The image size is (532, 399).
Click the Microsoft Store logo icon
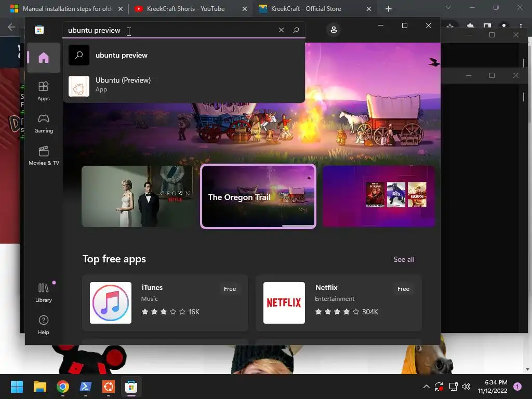click(39, 30)
